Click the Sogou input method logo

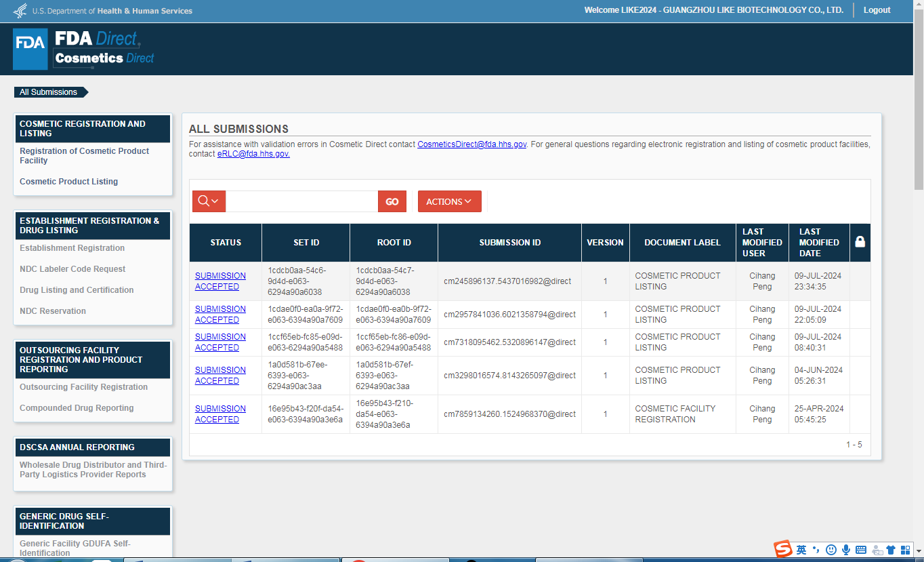pyautogui.click(x=783, y=549)
